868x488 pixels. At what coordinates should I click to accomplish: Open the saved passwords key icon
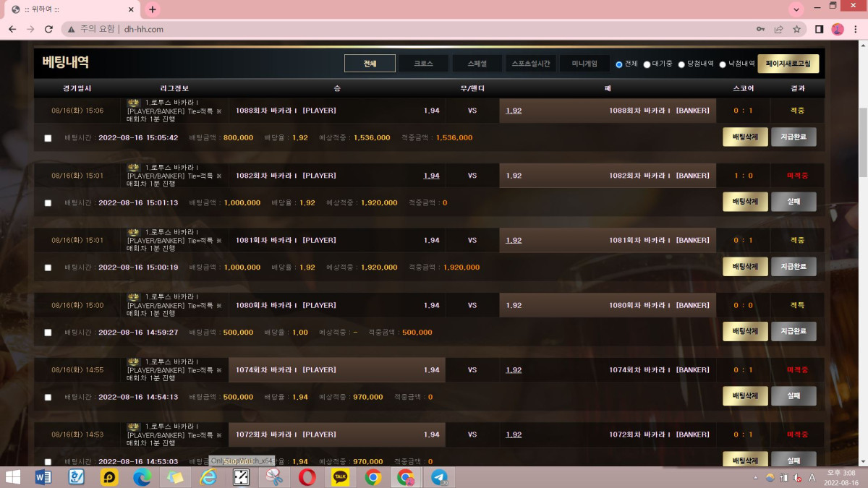[760, 30]
